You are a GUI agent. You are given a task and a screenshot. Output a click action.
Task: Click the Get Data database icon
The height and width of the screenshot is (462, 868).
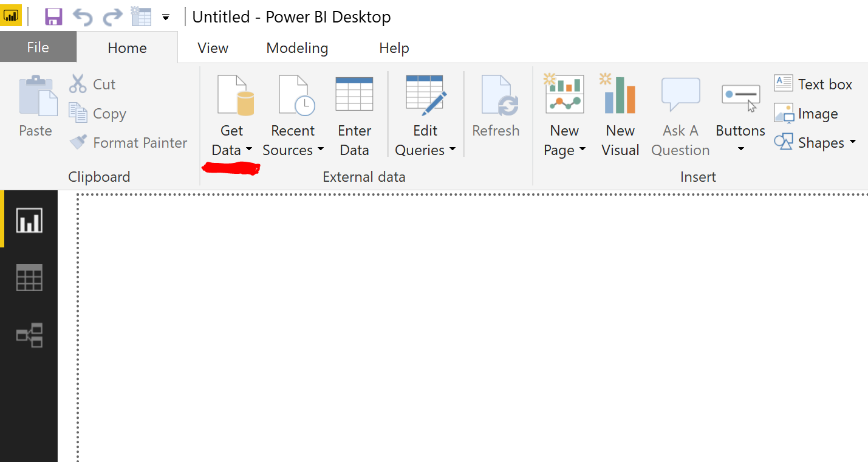pyautogui.click(x=235, y=95)
